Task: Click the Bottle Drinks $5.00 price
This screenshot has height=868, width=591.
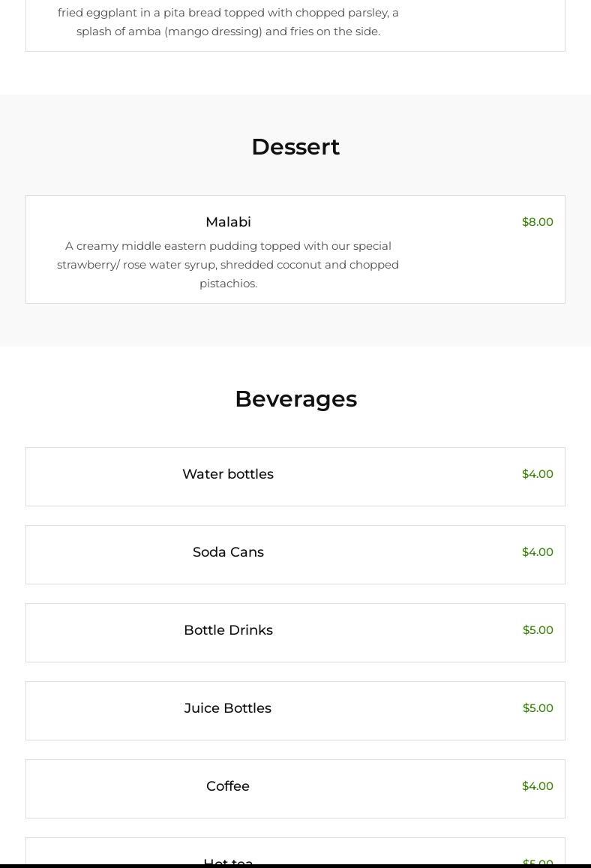Action: click(x=538, y=630)
